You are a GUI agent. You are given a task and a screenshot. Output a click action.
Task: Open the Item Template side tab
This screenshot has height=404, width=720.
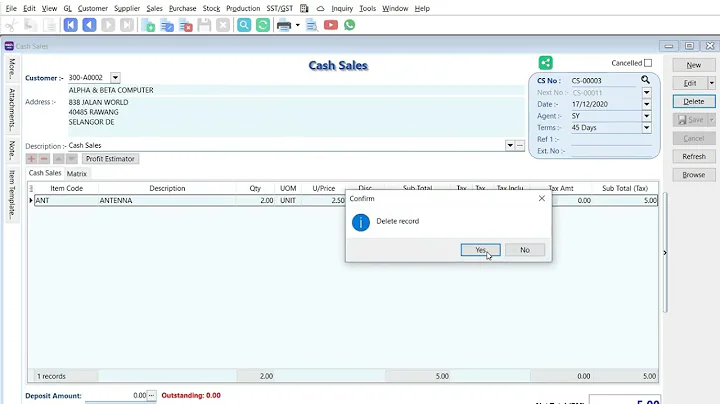12,193
